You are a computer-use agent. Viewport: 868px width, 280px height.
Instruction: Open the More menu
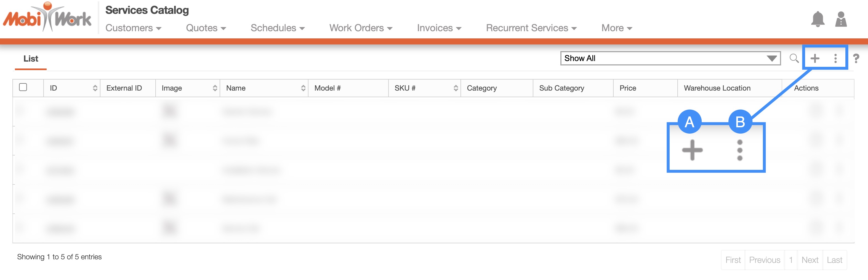pyautogui.click(x=616, y=28)
